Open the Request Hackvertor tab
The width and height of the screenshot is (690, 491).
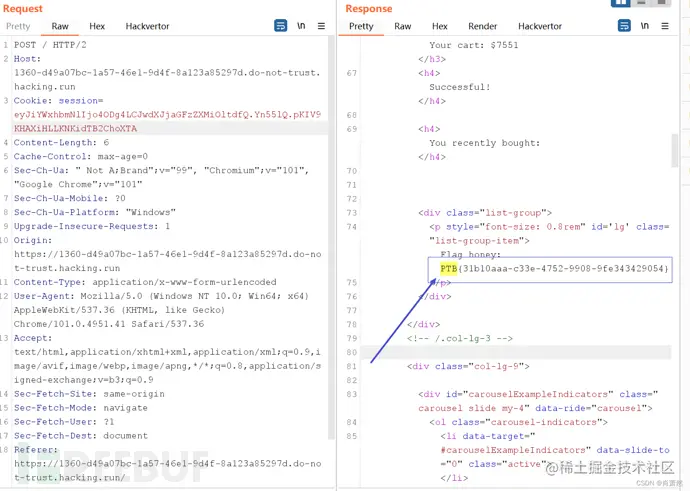point(147,26)
